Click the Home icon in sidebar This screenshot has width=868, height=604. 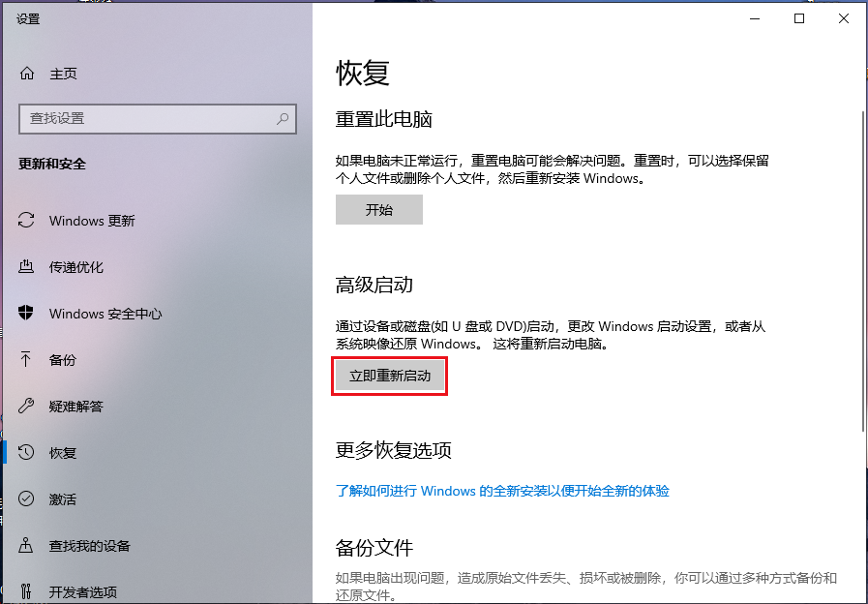27,74
